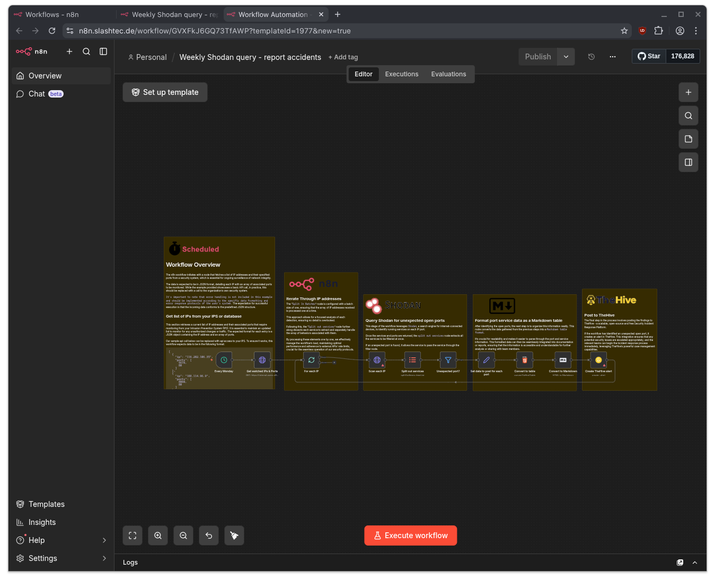The image size is (715, 588).
Task: Select the Scan each IP node icon
Action: click(377, 360)
